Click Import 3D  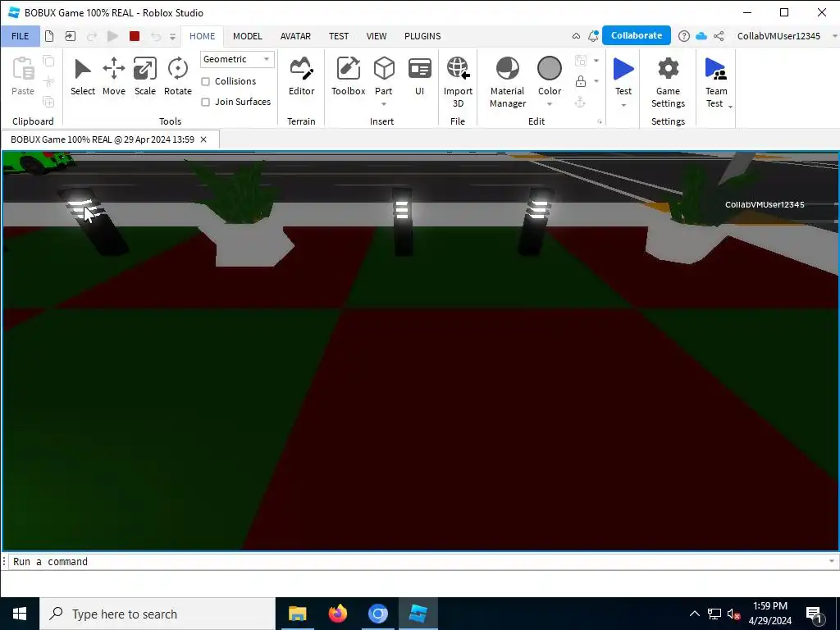458,82
